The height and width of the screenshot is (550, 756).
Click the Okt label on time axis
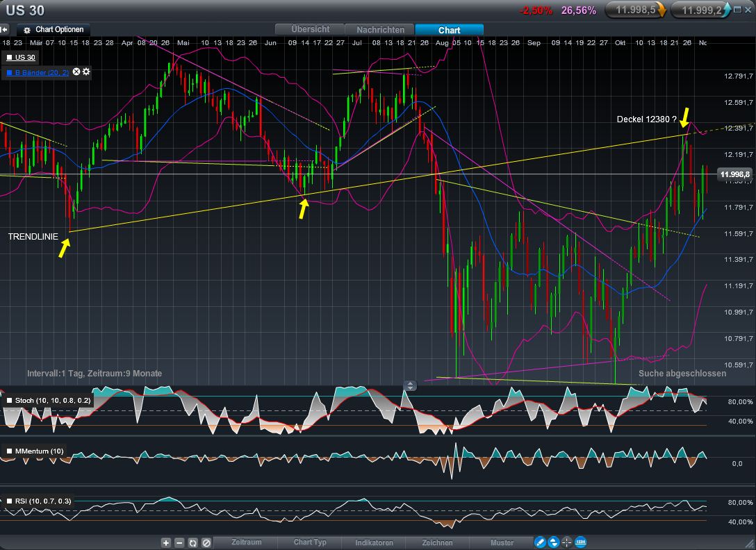[620, 43]
